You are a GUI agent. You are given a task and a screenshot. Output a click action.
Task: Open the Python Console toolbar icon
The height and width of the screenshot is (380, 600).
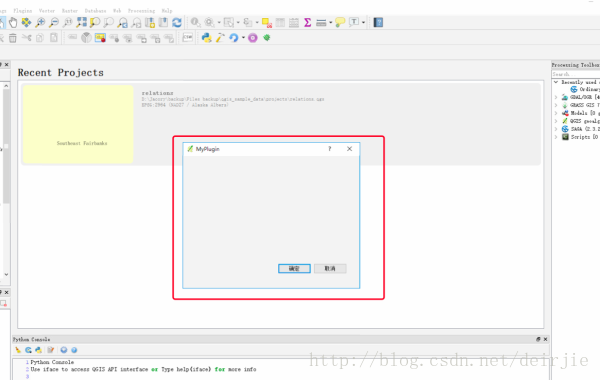tap(207, 38)
